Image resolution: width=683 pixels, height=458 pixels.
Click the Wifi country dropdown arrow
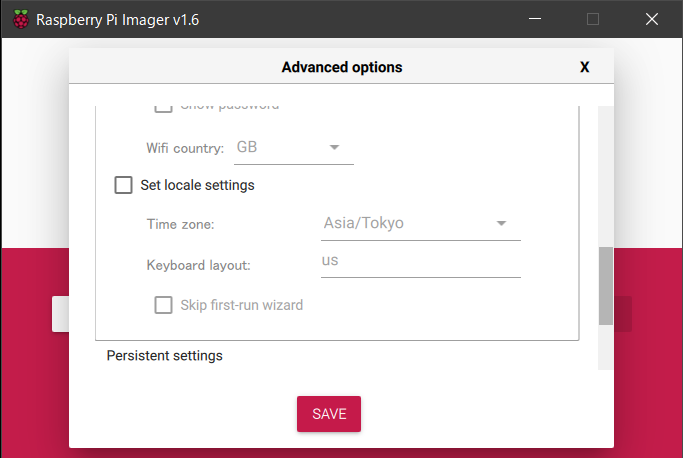334,147
